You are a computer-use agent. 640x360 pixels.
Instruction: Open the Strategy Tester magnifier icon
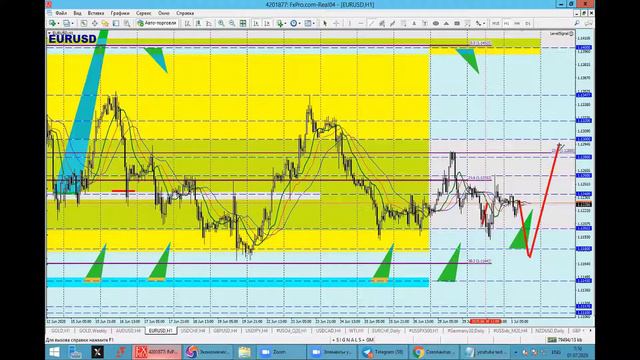click(127, 23)
